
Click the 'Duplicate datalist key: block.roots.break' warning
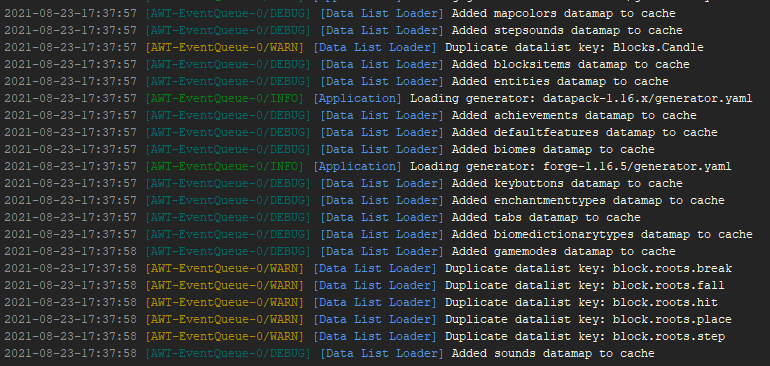588,269
